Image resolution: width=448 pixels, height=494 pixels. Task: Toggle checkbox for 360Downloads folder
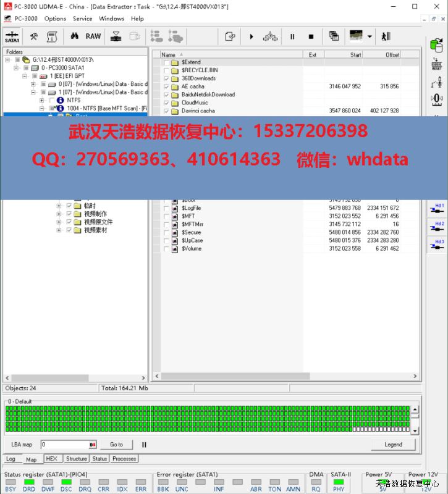(166, 78)
